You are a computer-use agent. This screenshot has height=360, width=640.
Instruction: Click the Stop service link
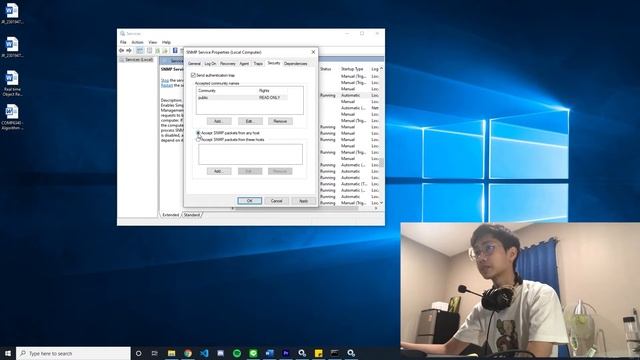pyautogui.click(x=164, y=80)
